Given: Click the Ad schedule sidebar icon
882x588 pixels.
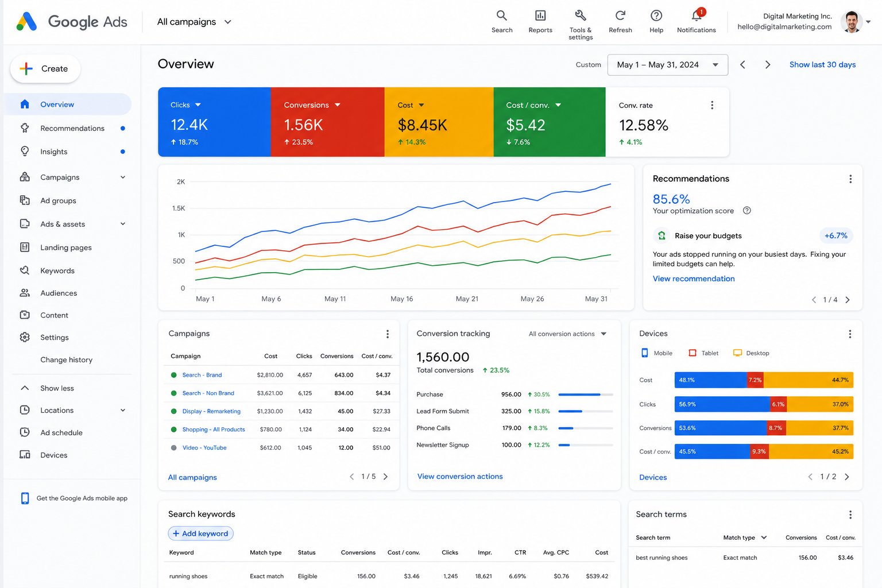Looking at the screenshot, I should click(25, 432).
